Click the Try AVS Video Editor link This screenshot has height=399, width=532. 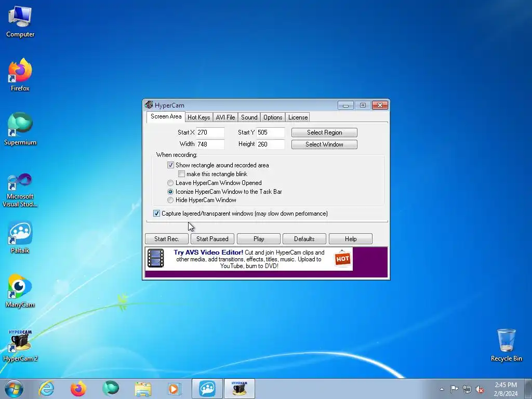click(208, 252)
